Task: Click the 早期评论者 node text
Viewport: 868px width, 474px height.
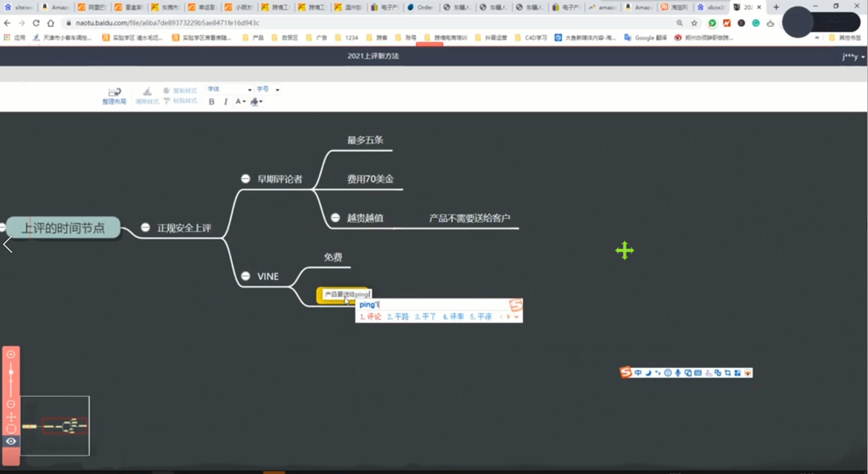Action: click(x=280, y=179)
